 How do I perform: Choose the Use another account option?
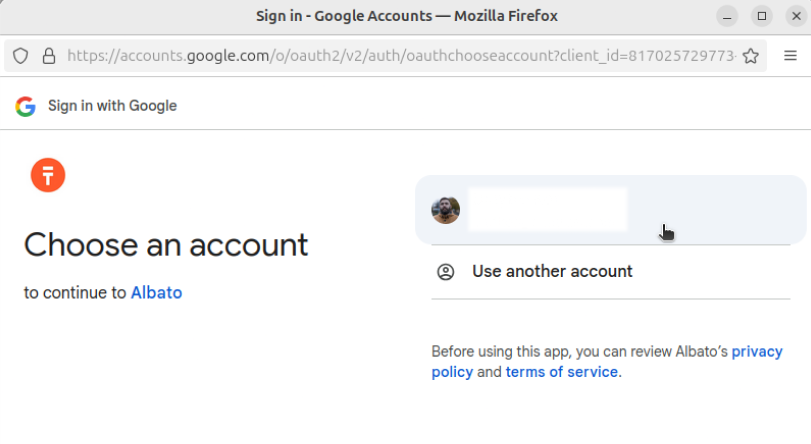click(552, 271)
